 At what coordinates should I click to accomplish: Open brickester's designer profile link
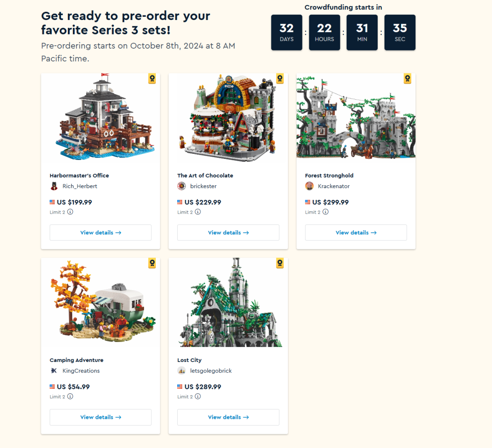click(x=203, y=186)
